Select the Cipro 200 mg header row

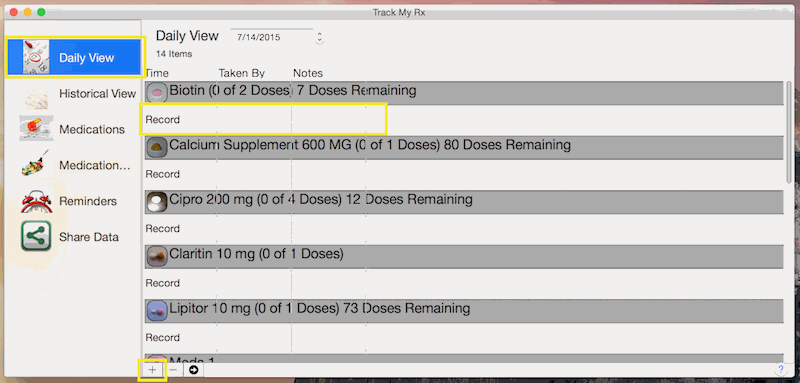[464, 202]
